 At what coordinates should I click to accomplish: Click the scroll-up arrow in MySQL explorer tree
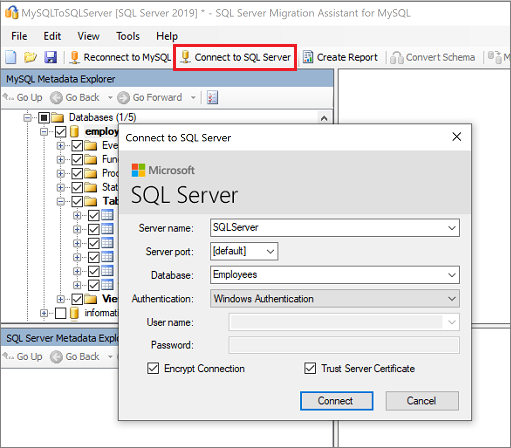point(324,118)
